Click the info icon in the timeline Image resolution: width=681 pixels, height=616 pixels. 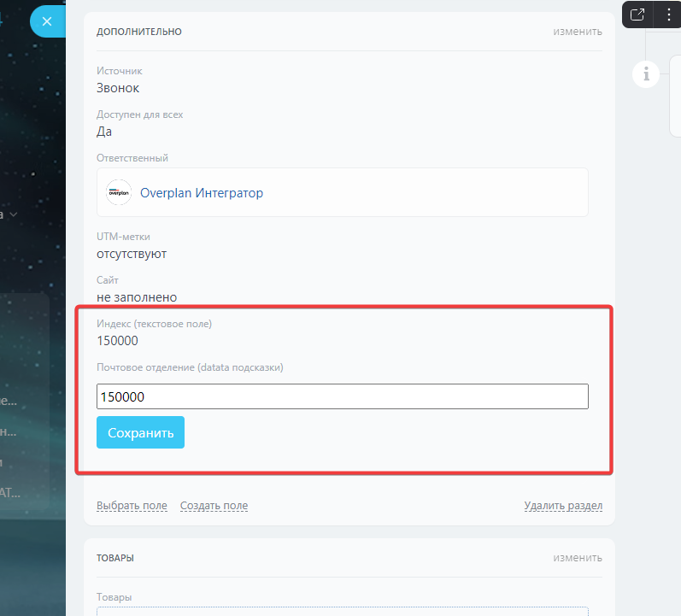[646, 74]
